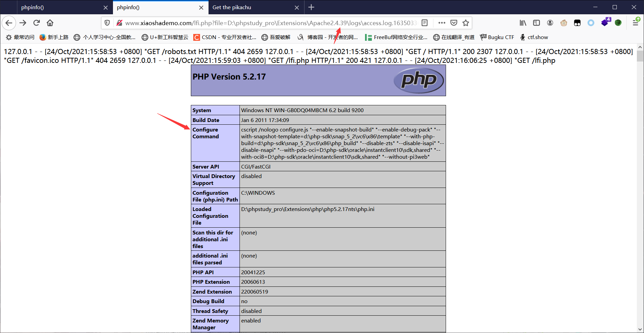Viewport: 644px width, 333px height.
Task: Select the active second phpinfo() tab
Action: click(x=161, y=7)
